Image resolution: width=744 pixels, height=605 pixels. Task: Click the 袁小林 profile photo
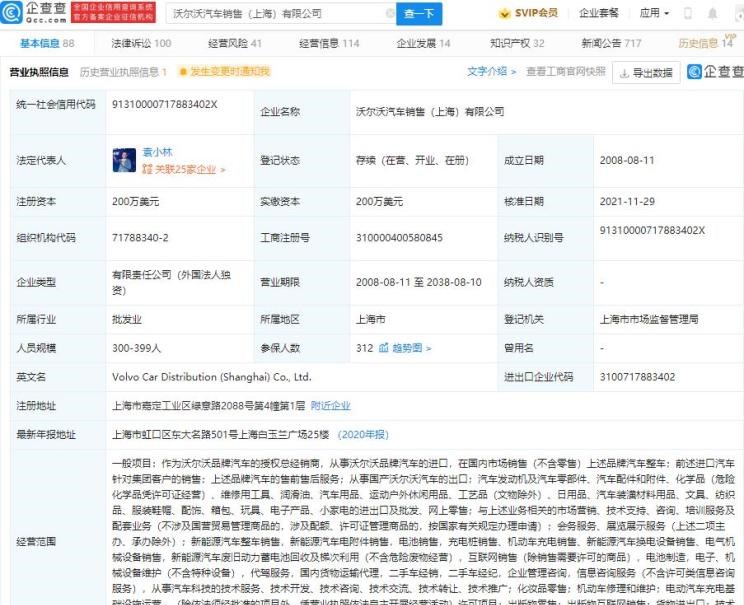click(x=124, y=160)
